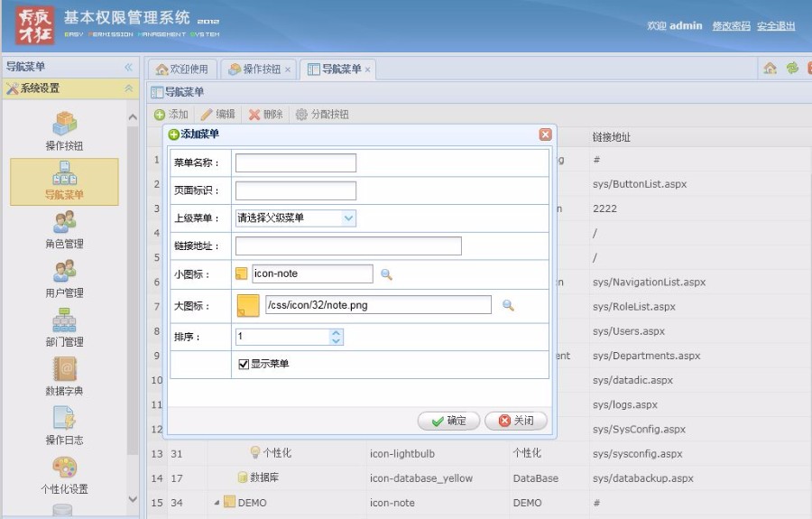Screen dimensions: 812x519
Task: Click the green refresh icon in tab bar
Action: pyautogui.click(x=792, y=68)
